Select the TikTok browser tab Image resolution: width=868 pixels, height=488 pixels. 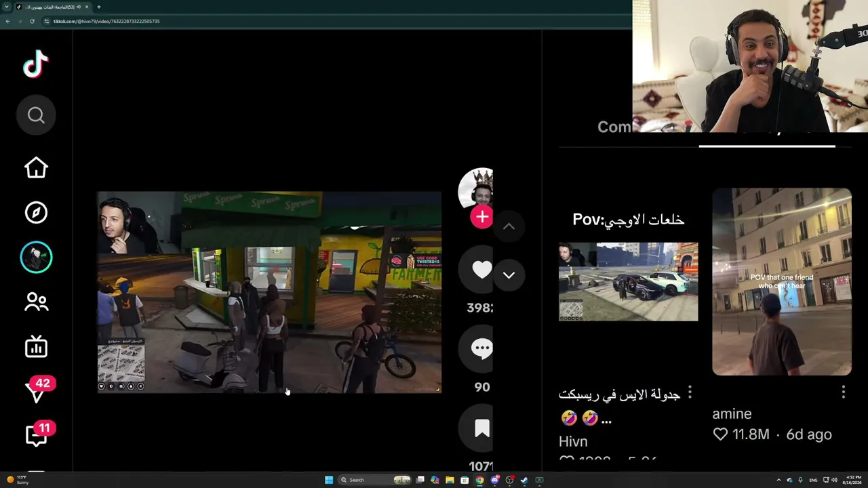(52, 7)
